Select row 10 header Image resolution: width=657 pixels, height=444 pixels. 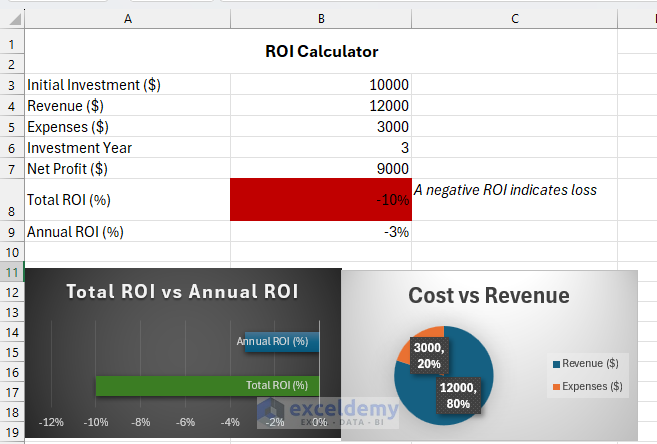point(12,253)
